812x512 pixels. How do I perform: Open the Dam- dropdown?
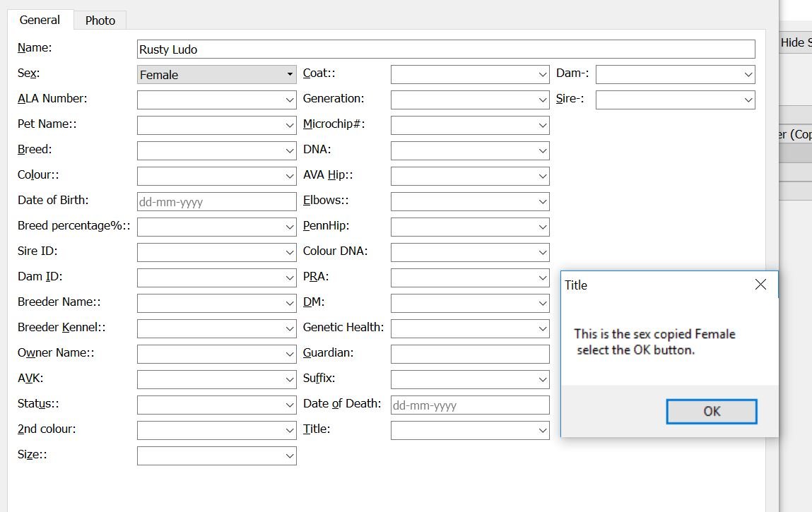748,75
